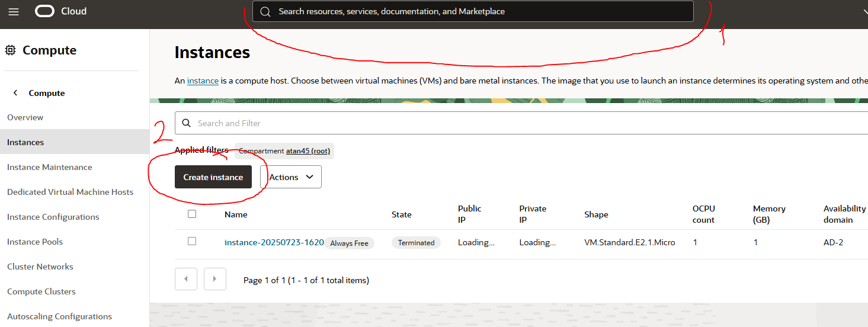This screenshot has height=327, width=868.
Task: Open Compute Clusters in sidebar
Action: pyautogui.click(x=41, y=291)
